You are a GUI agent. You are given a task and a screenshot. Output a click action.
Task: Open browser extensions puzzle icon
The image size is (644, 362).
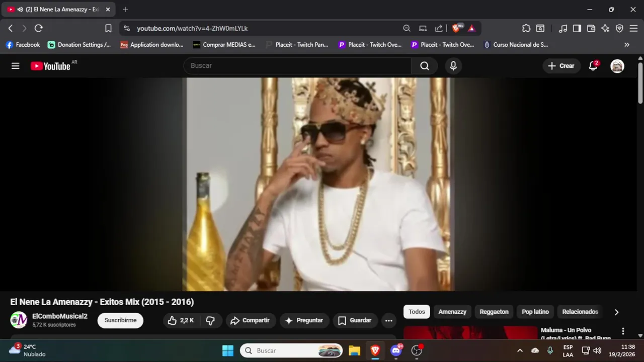(526, 28)
